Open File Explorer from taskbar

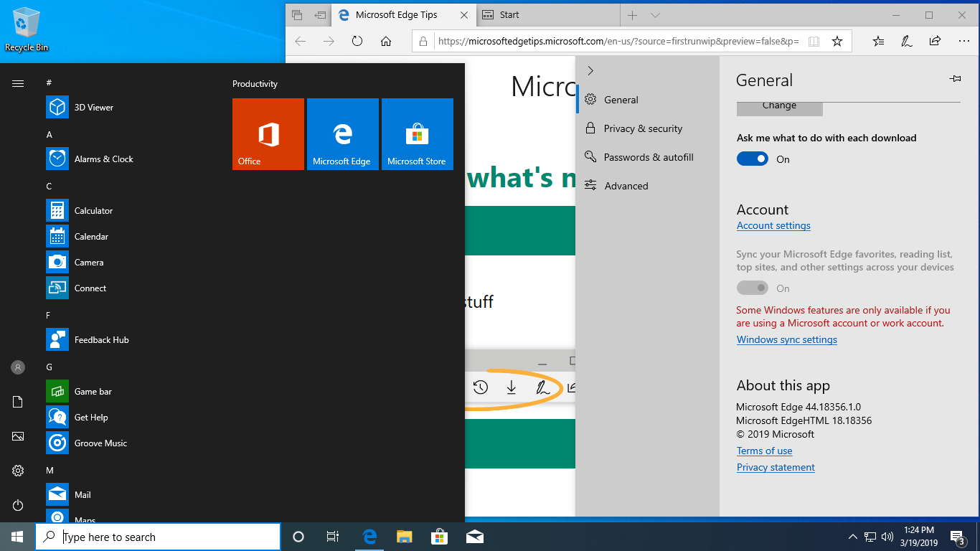pyautogui.click(x=405, y=537)
